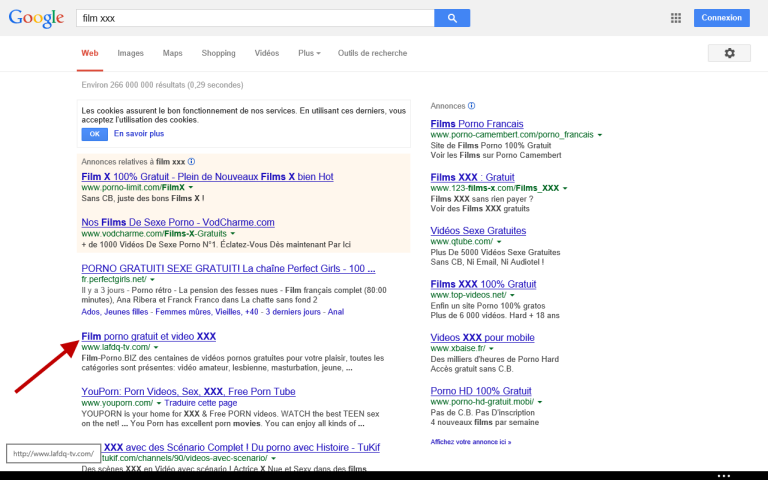Click 'Traduire cette page' link
The height and width of the screenshot is (480, 768).
click(201, 403)
